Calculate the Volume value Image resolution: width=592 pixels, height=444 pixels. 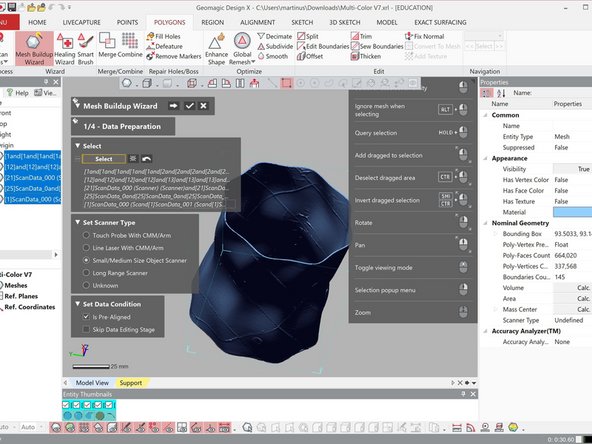[572, 288]
